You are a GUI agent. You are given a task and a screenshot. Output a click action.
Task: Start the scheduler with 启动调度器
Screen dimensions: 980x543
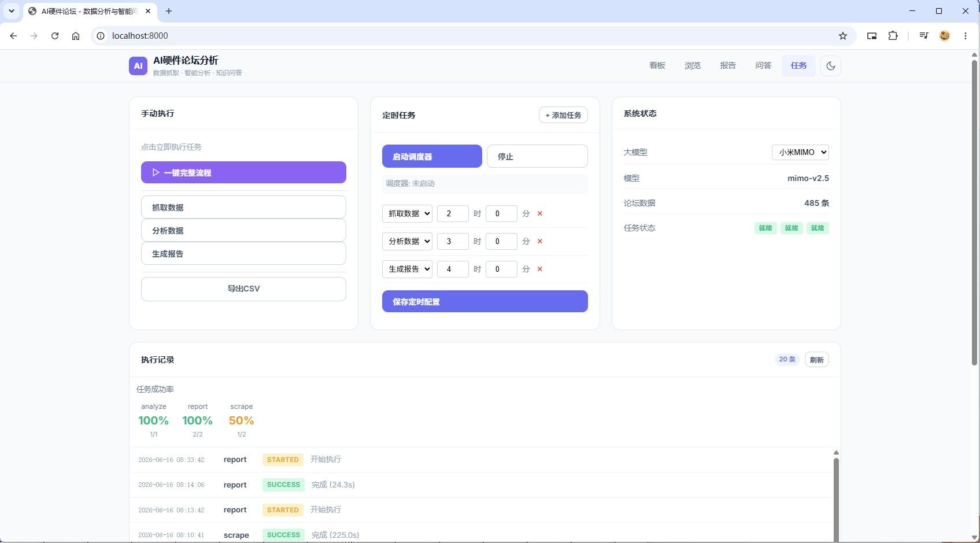[x=432, y=156]
